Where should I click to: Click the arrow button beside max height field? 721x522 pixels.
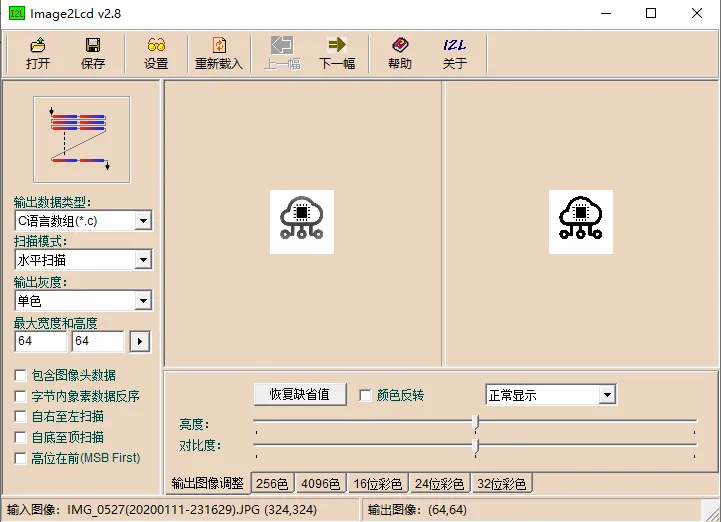pos(140,342)
